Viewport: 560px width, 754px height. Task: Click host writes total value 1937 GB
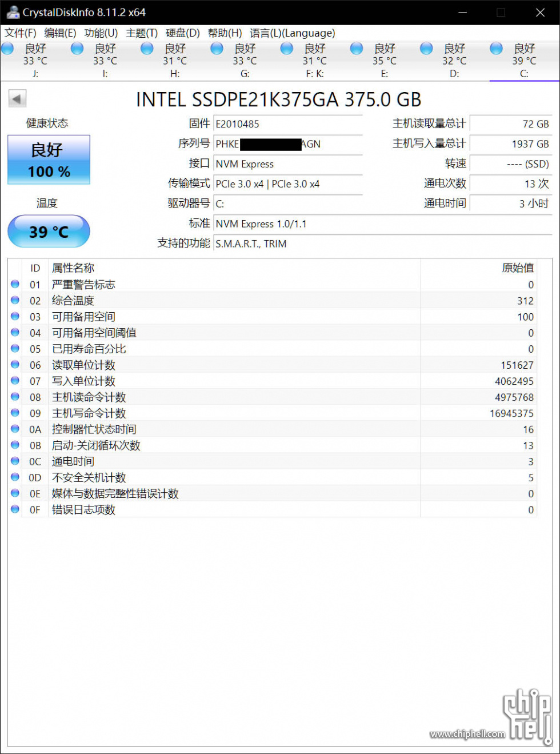click(x=511, y=144)
